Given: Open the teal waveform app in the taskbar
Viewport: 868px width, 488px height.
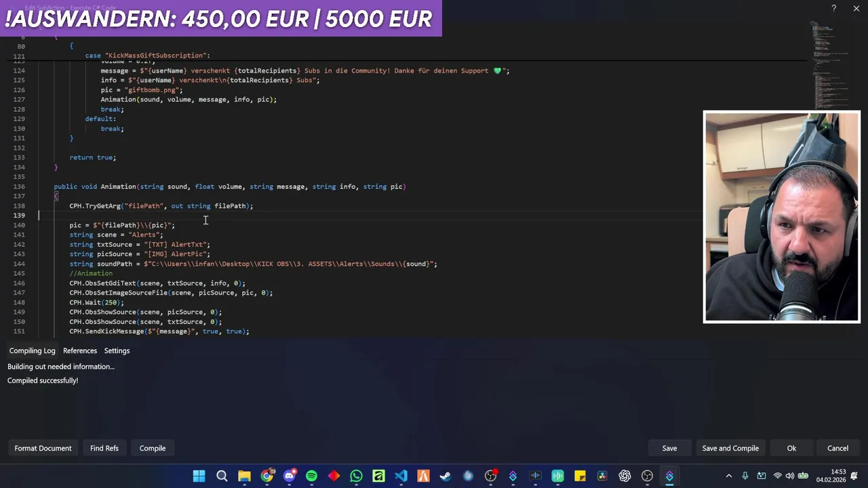Looking at the screenshot, I should pyautogui.click(x=557, y=476).
